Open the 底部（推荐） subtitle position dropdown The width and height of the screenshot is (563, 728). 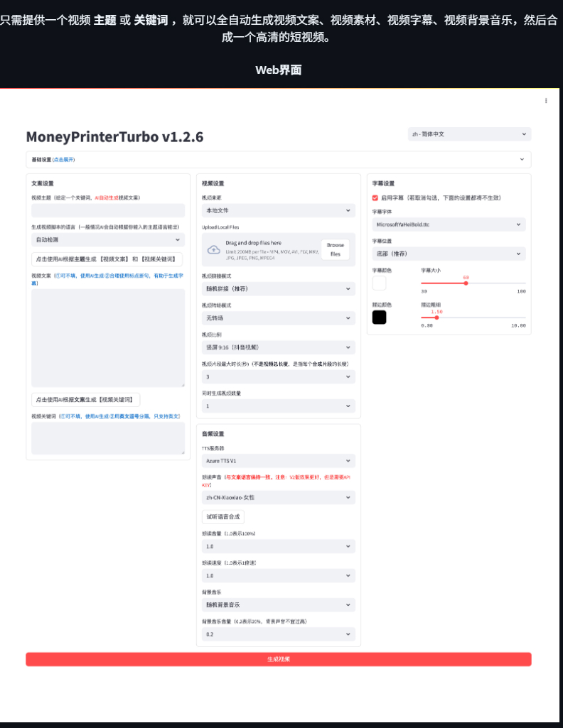pyautogui.click(x=449, y=254)
